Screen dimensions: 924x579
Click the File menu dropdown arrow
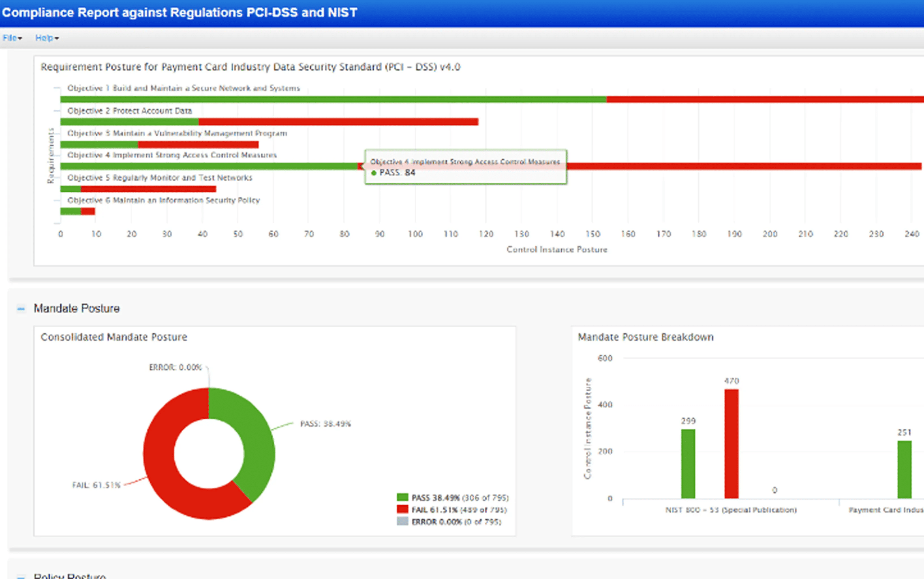pos(20,38)
